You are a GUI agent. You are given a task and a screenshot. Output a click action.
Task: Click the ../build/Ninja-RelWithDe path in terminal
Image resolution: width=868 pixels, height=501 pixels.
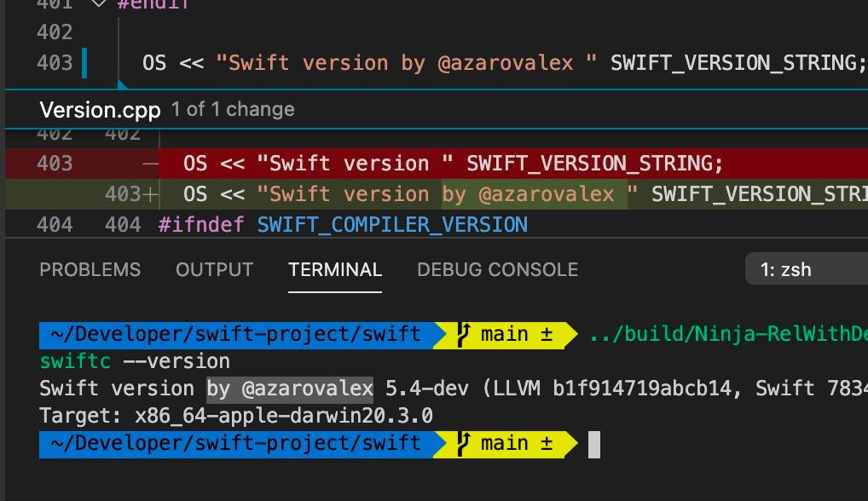[x=728, y=334]
